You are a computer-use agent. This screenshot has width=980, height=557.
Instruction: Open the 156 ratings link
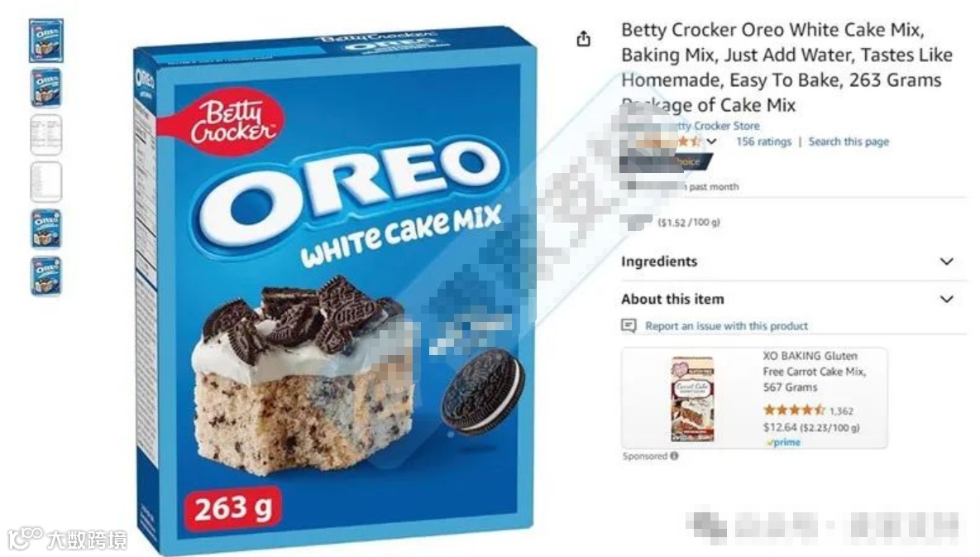tap(763, 142)
